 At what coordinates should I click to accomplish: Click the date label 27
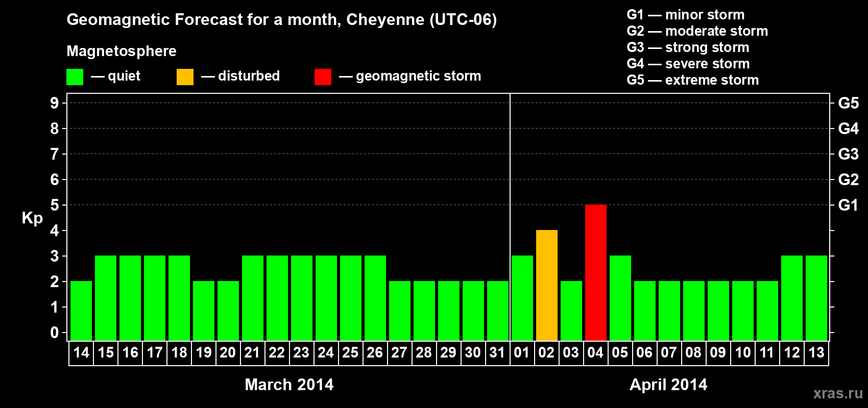(x=399, y=352)
